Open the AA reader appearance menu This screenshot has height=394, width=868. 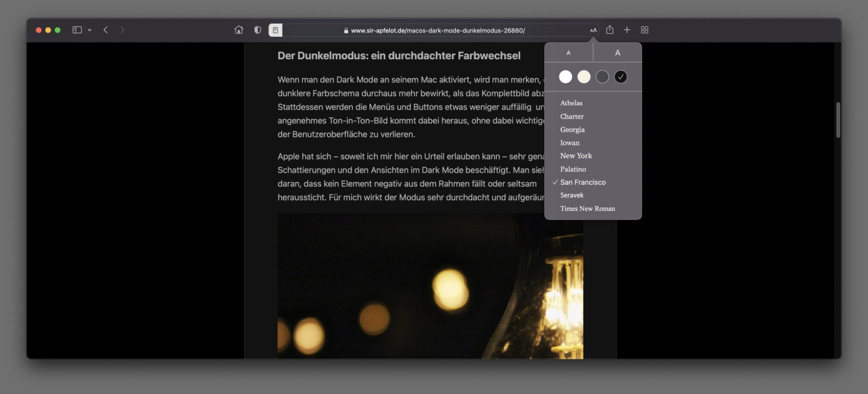(x=593, y=30)
